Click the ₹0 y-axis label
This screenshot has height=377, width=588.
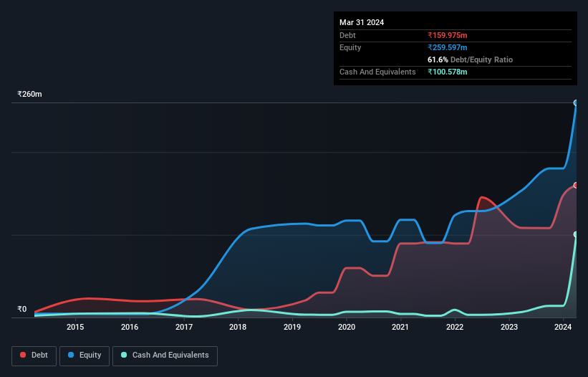[x=22, y=310]
